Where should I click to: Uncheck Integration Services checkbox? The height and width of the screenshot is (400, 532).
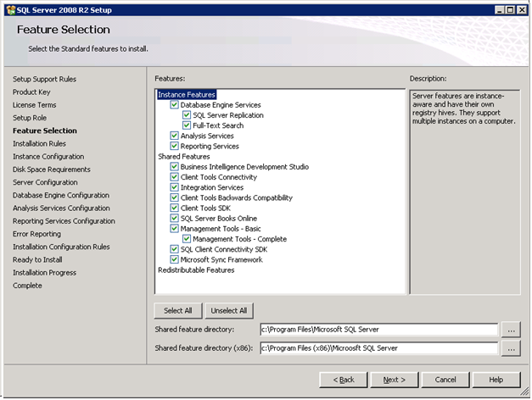point(174,187)
